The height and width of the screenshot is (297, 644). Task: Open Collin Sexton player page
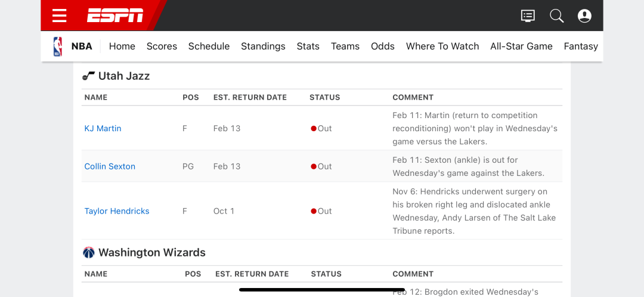[x=110, y=166]
